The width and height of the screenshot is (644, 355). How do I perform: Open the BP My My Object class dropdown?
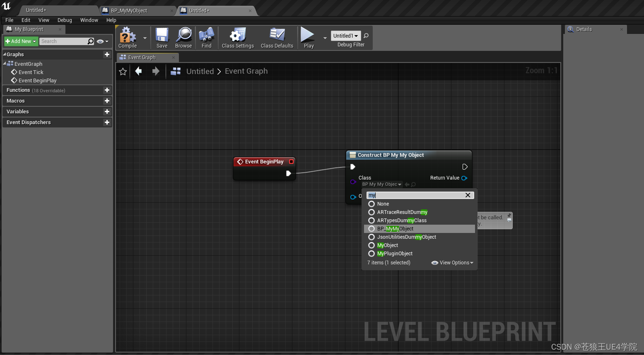[x=381, y=184]
